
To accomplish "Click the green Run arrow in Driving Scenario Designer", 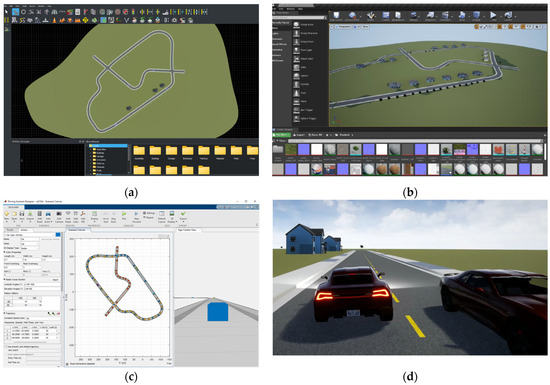I will pyautogui.click(x=124, y=215).
